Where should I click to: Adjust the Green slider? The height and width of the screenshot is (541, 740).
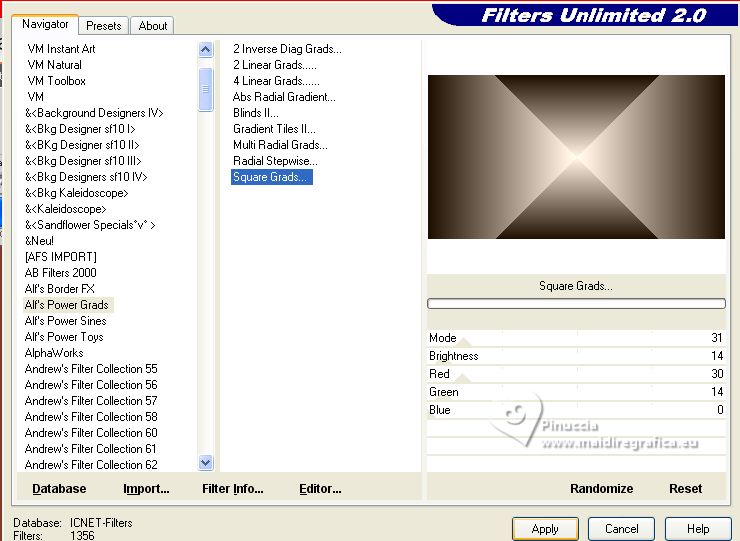[x=576, y=392]
